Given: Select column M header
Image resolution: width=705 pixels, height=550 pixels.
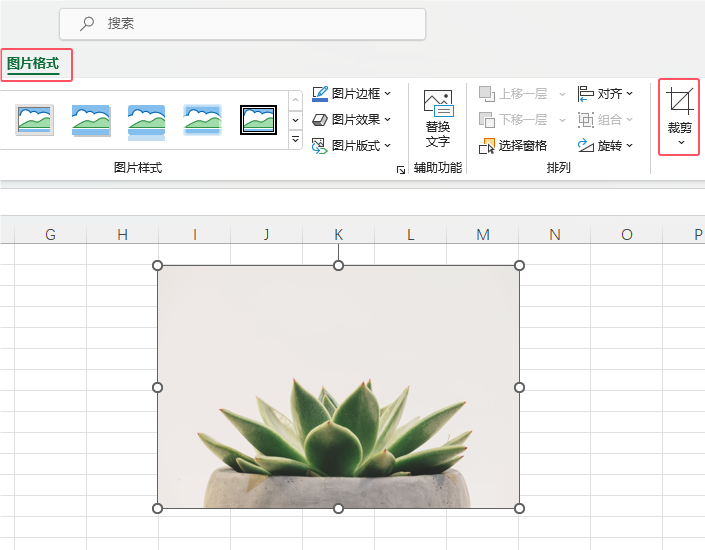Looking at the screenshot, I should [x=482, y=234].
